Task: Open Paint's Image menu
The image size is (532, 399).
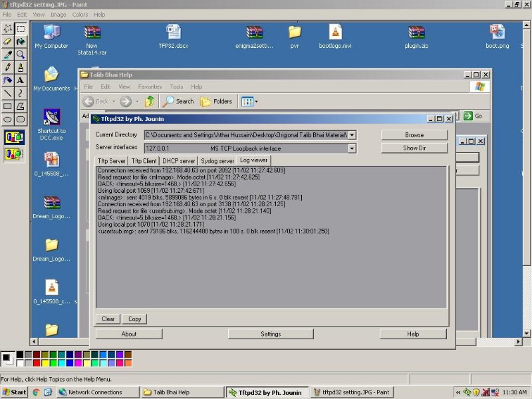Action: pos(58,15)
